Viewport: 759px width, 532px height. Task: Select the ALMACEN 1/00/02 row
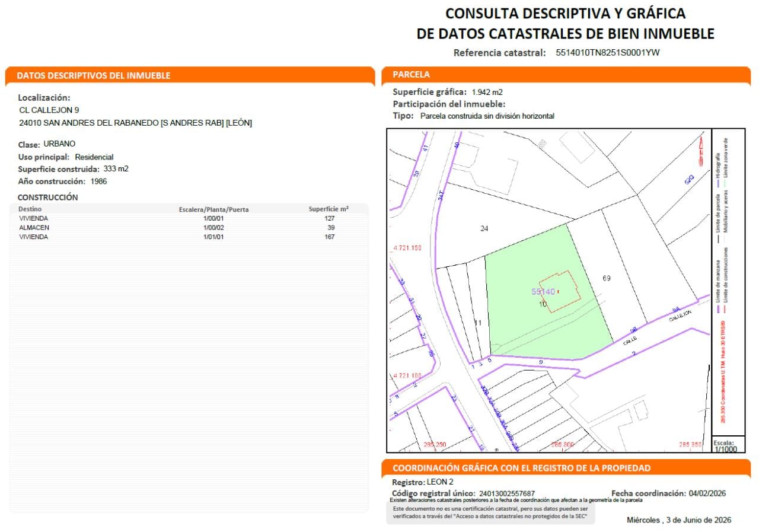point(189,228)
